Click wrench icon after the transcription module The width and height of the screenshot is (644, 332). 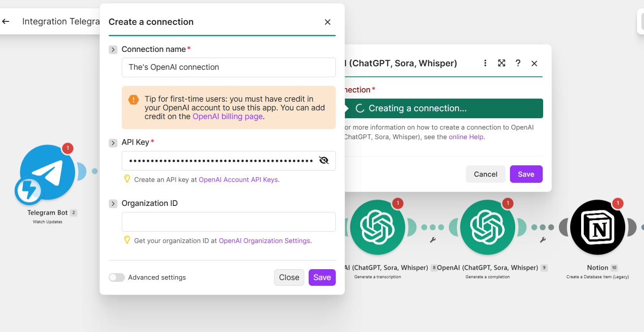[x=433, y=240]
